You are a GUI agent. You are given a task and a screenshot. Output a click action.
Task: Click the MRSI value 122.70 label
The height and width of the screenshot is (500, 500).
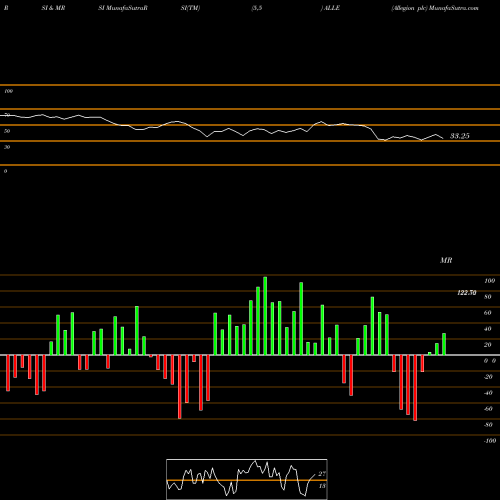(467, 293)
